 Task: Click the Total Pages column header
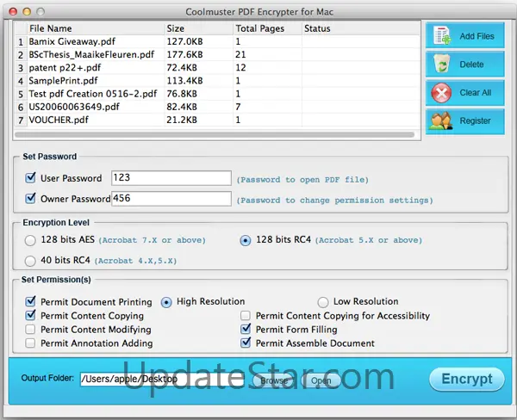(267, 28)
